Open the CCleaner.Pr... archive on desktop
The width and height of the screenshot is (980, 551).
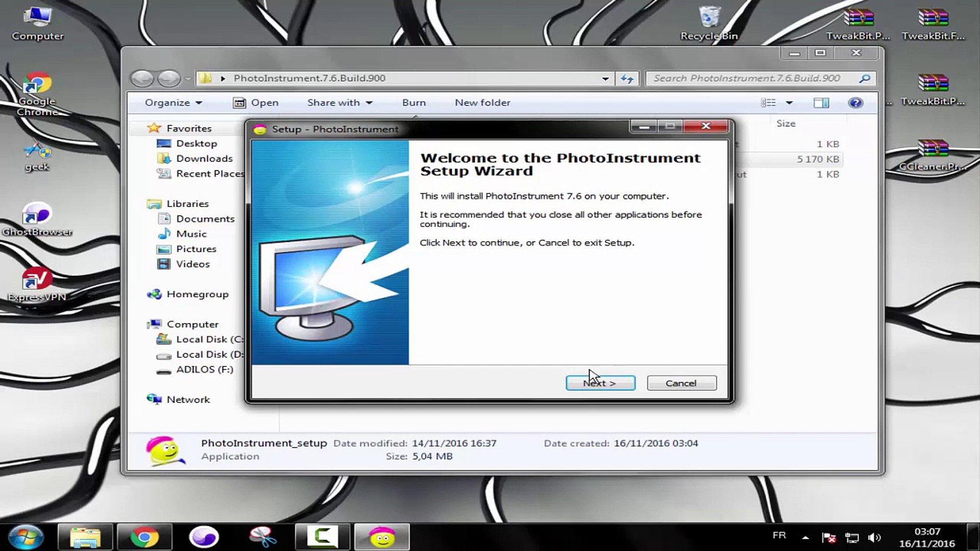tap(933, 155)
